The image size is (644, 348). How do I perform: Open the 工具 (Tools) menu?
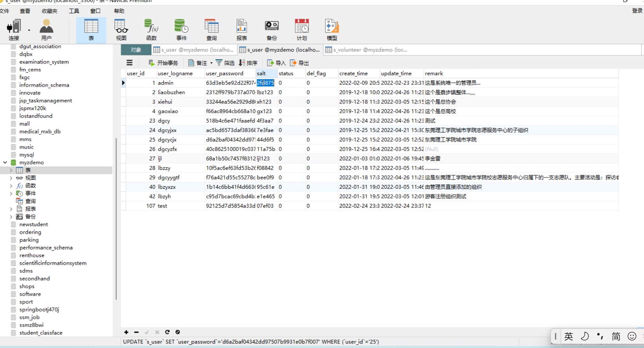(x=74, y=11)
